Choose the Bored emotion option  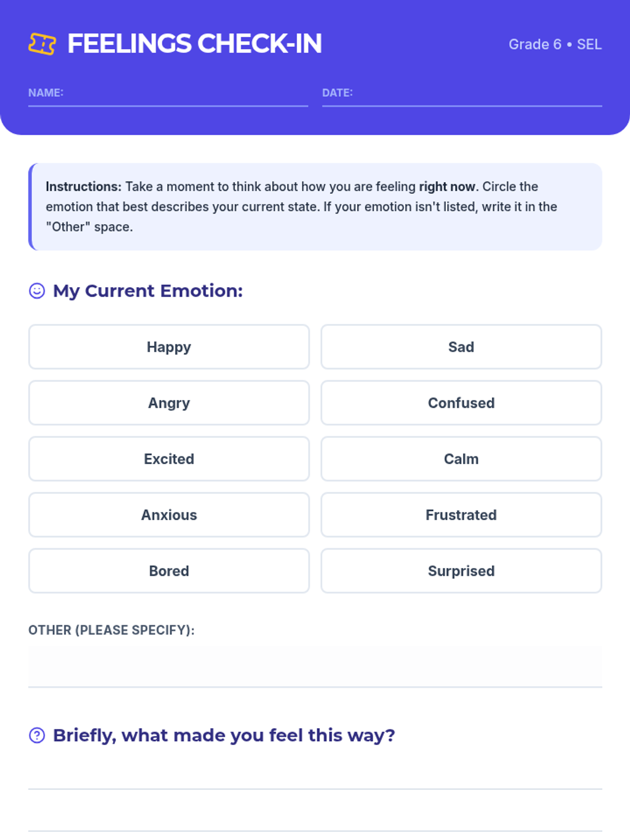point(169,571)
